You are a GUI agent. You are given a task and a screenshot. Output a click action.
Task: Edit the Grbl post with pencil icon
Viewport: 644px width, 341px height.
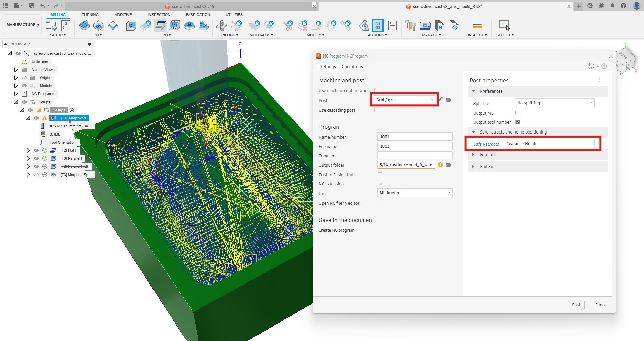click(x=441, y=100)
